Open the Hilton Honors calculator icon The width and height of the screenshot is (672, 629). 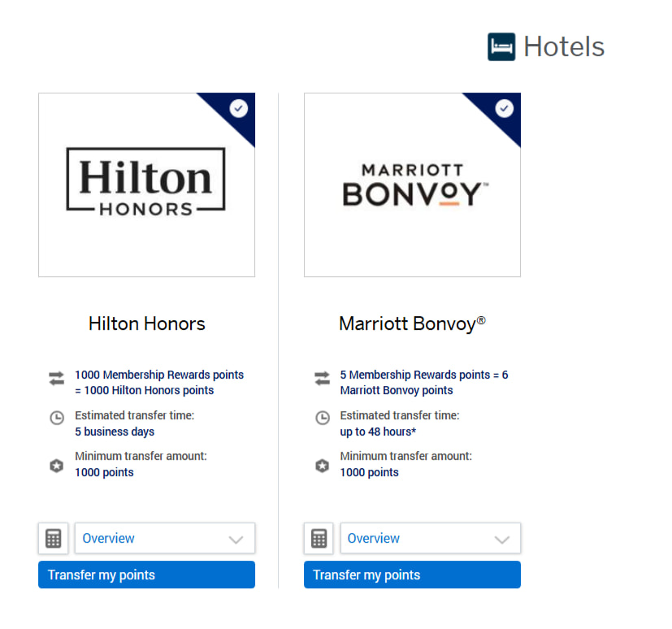click(x=54, y=538)
